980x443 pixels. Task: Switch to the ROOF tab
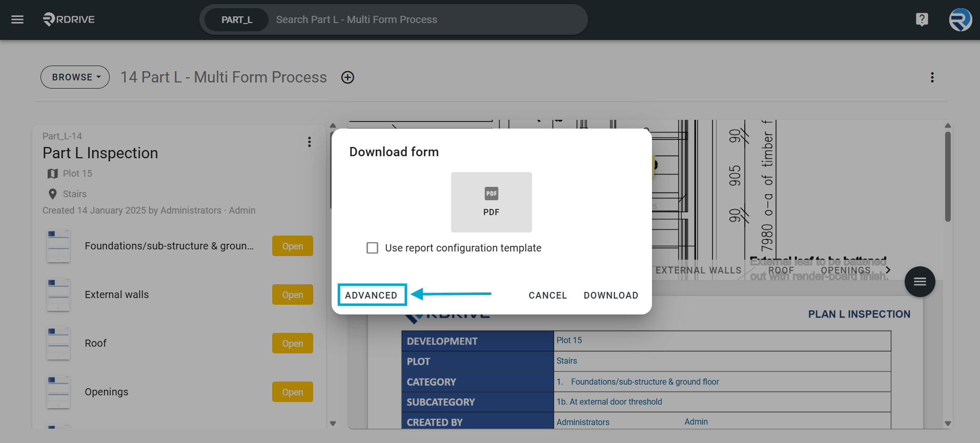[x=781, y=270]
